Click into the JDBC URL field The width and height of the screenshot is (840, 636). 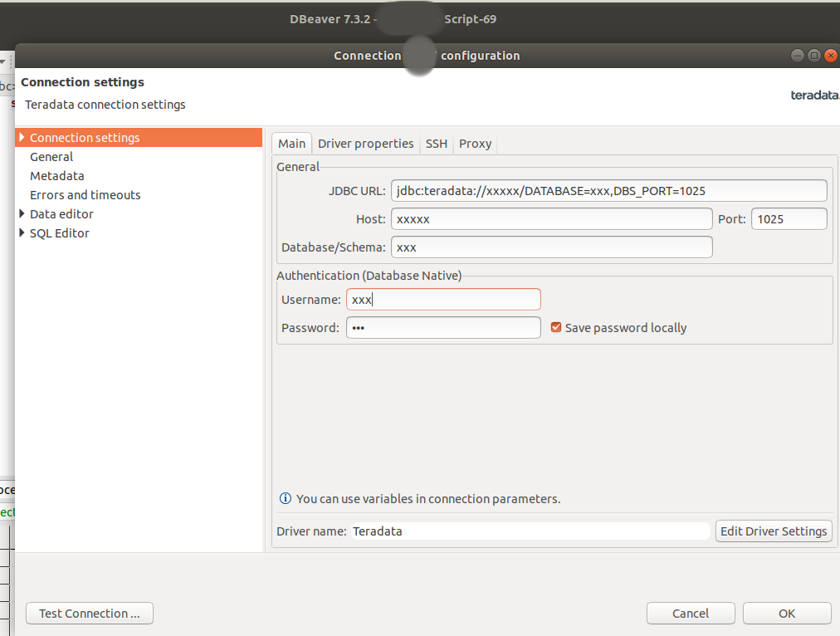(609, 191)
